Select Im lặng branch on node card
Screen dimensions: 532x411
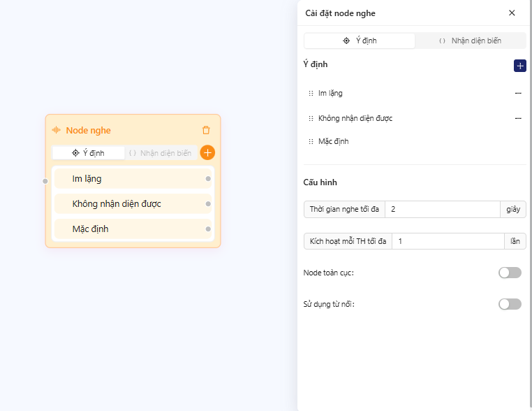tap(133, 179)
